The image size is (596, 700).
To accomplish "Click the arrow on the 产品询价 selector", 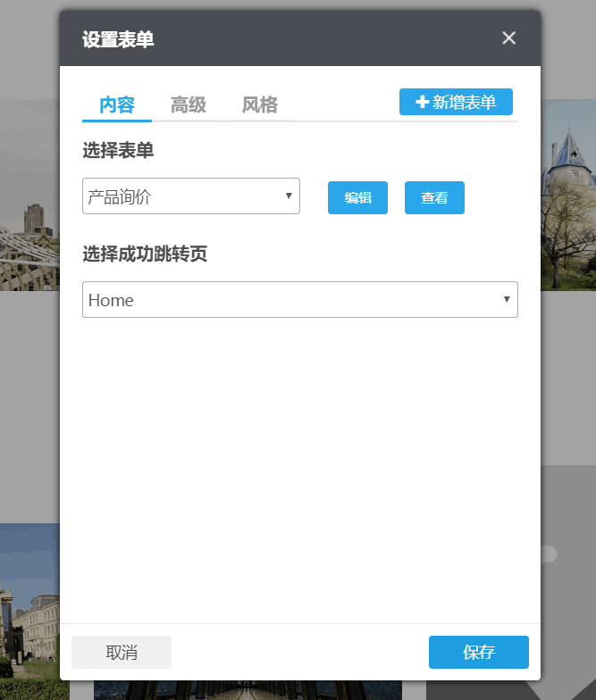I will tap(289, 196).
